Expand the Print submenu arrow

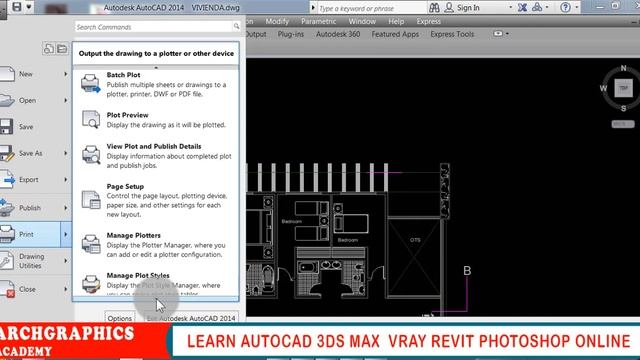(66, 234)
